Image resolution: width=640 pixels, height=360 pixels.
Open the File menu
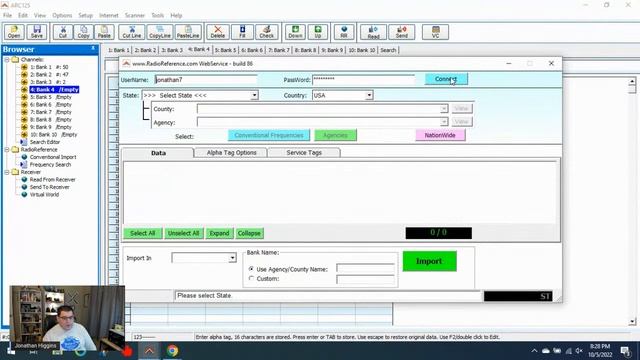click(7, 16)
